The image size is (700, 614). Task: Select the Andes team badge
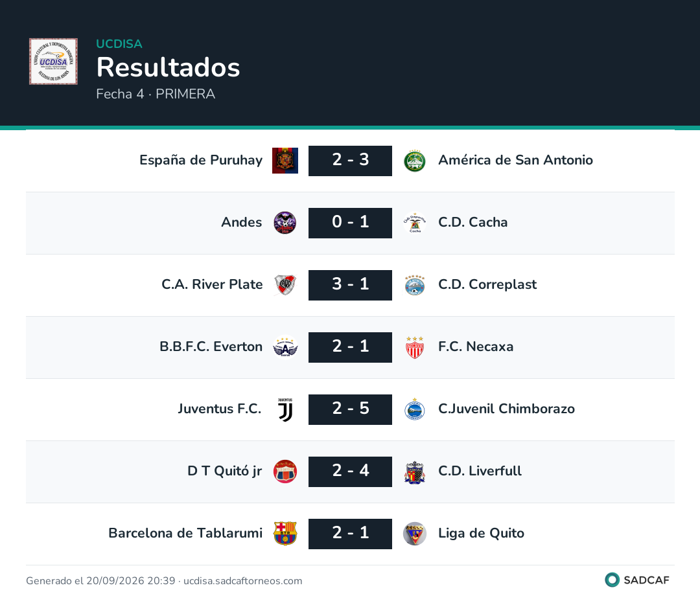285,223
